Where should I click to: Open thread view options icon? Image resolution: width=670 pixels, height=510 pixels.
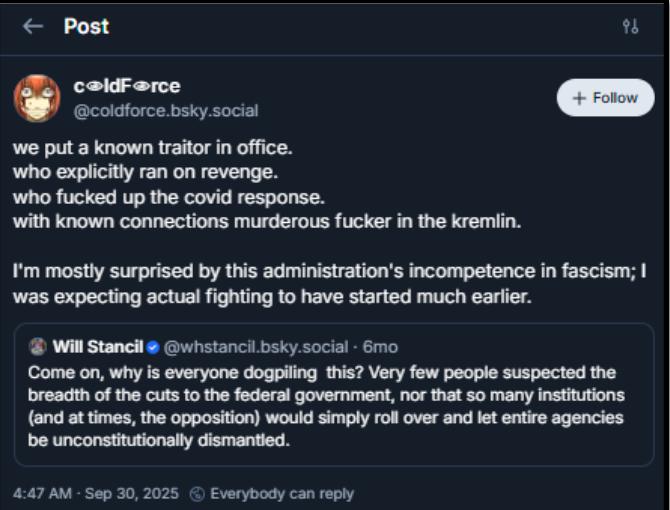(630, 27)
